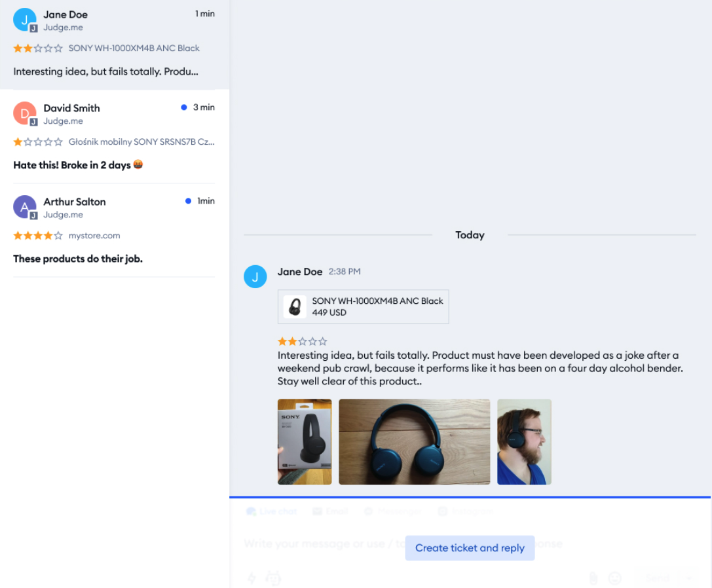Click 'These products do their job.' preview text
Screen dimensions: 712x588
click(x=78, y=259)
